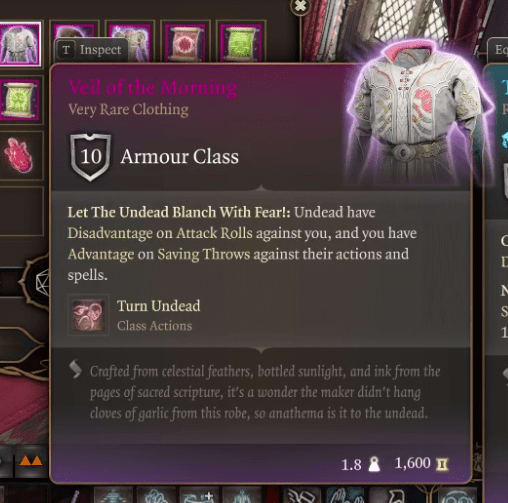Click the empty inventory slot below the red crystal

click(x=21, y=211)
